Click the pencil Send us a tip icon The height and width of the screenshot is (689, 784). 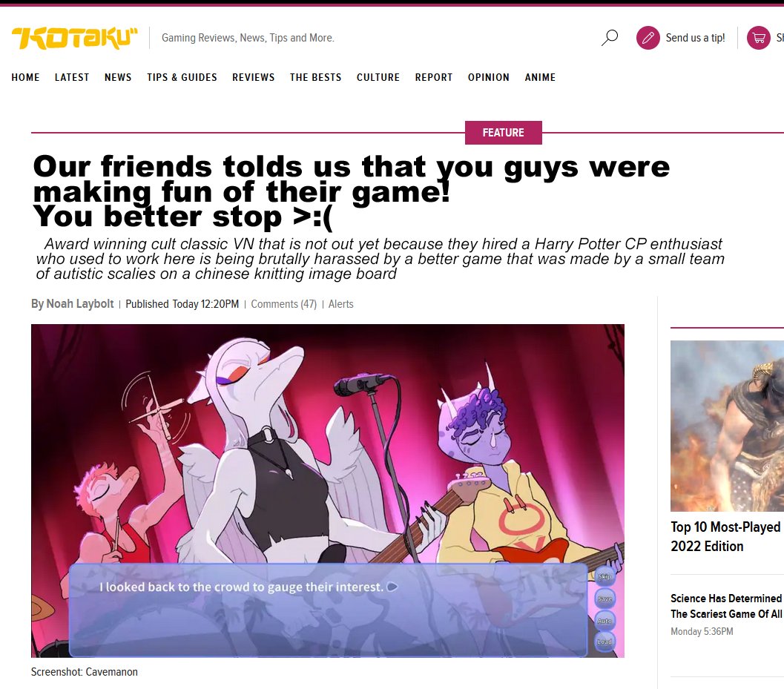(x=648, y=38)
